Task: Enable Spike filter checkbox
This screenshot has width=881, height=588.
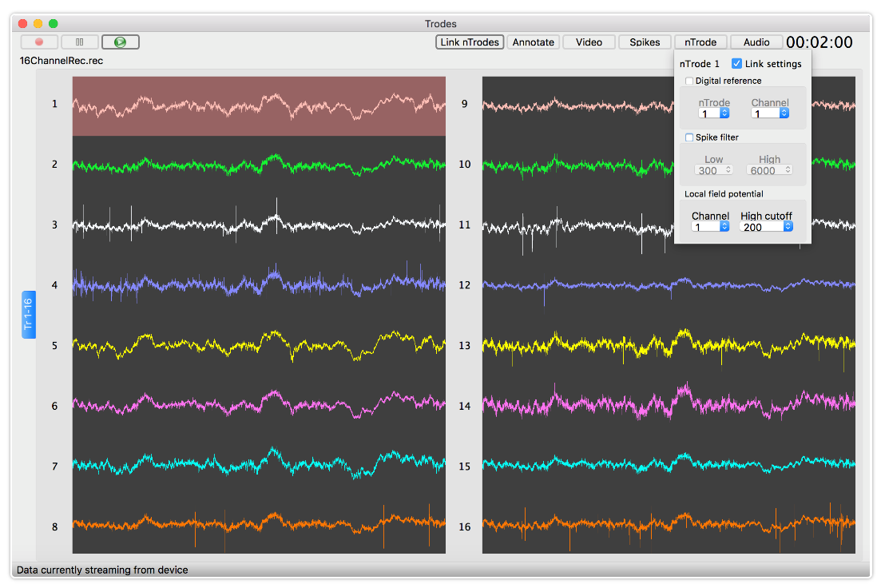Action: (689, 137)
